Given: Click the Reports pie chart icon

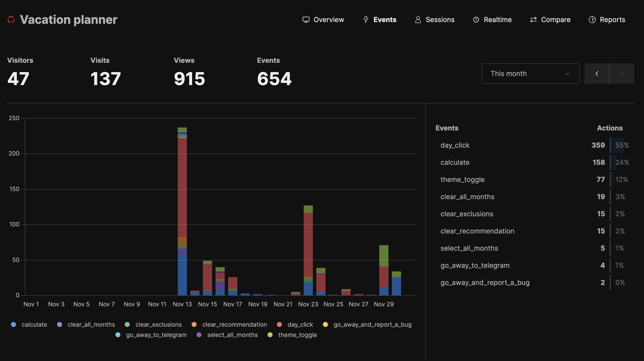Looking at the screenshot, I should (x=592, y=20).
